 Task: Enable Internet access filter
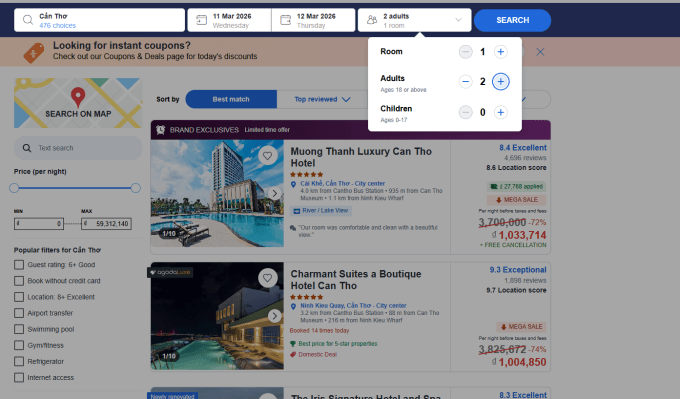point(19,377)
